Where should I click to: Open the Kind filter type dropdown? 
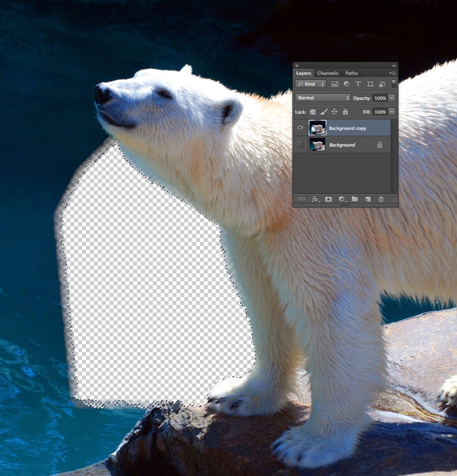(310, 84)
